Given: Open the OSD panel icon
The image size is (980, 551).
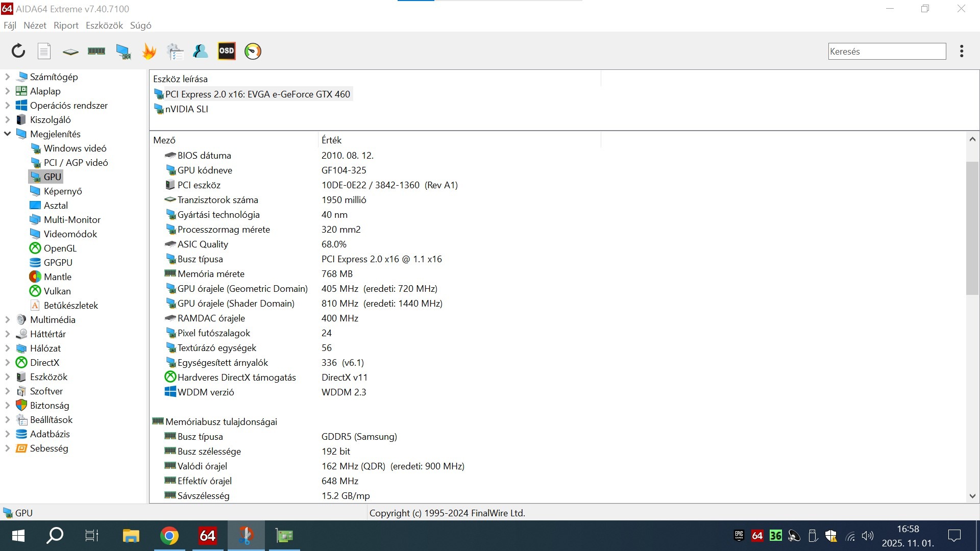Looking at the screenshot, I should point(227,51).
